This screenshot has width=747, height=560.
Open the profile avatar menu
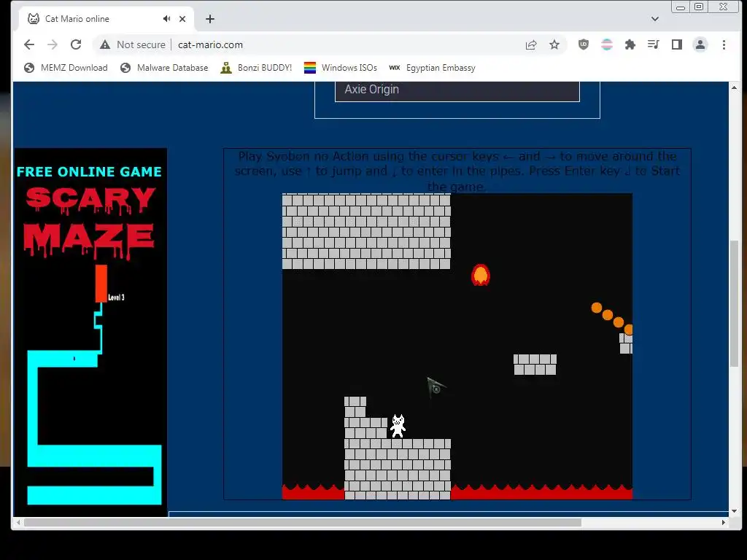700,44
